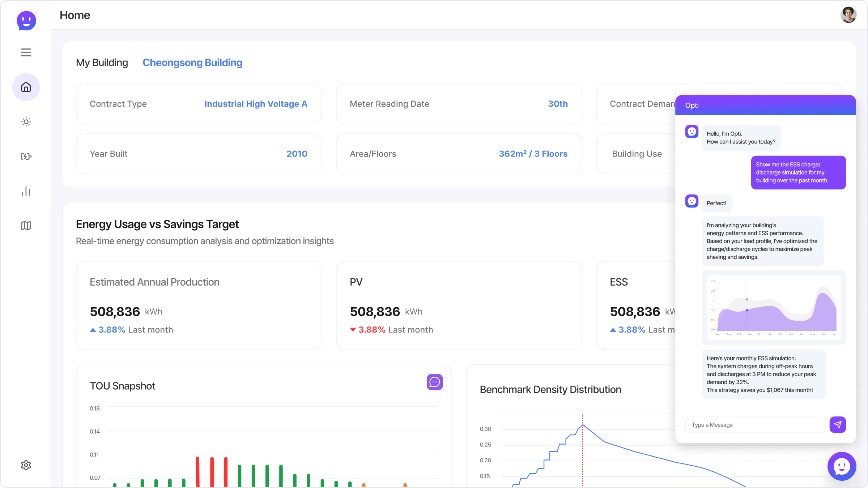
Task: Open the map icon in sidebar
Action: click(x=26, y=226)
